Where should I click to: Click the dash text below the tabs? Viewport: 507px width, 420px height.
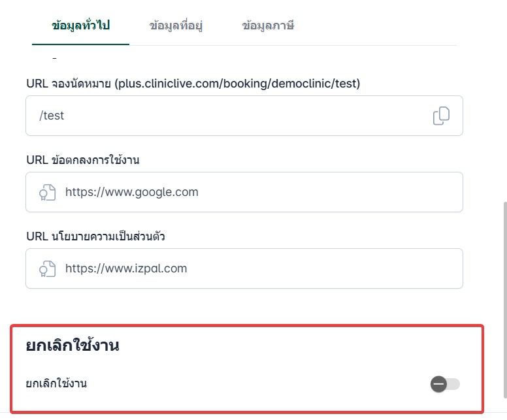(54, 59)
